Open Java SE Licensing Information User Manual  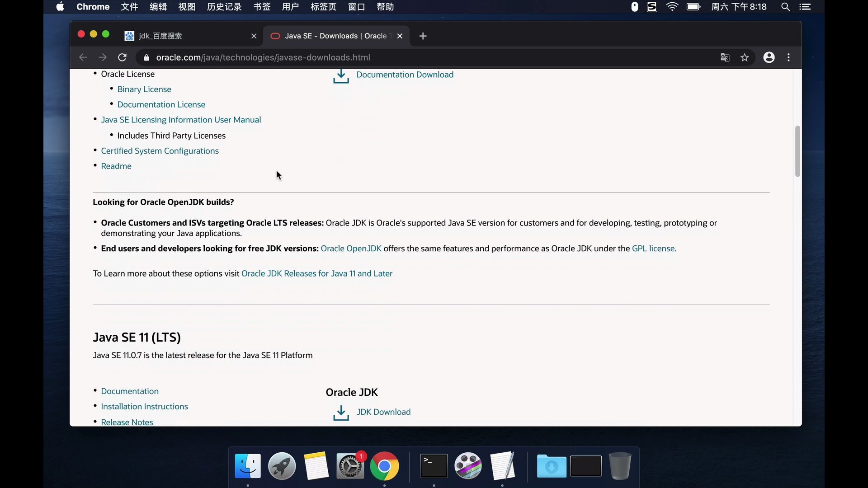[181, 120]
